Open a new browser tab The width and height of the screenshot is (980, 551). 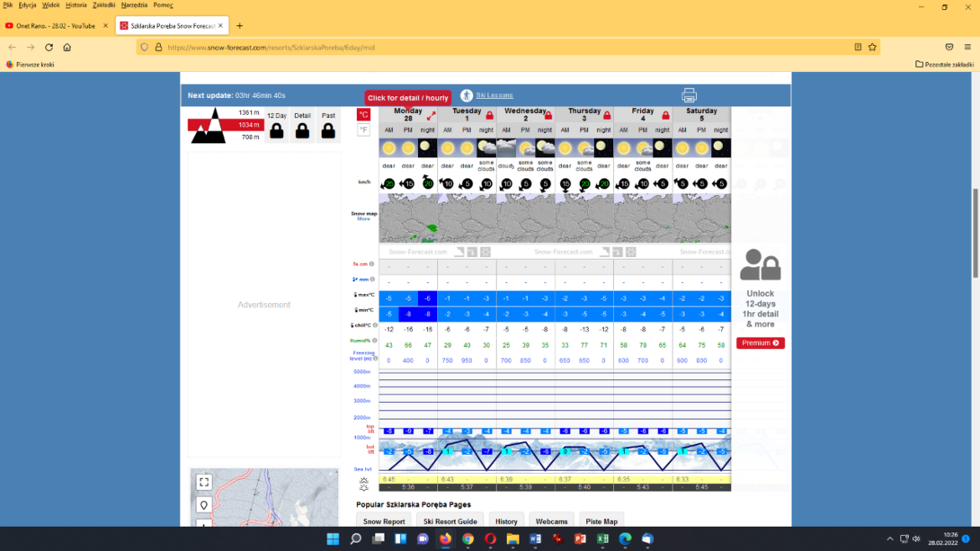(x=239, y=25)
